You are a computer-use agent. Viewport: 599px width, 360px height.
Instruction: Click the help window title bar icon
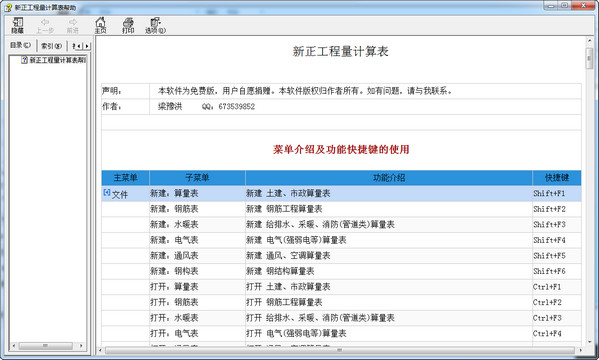tap(8, 7)
